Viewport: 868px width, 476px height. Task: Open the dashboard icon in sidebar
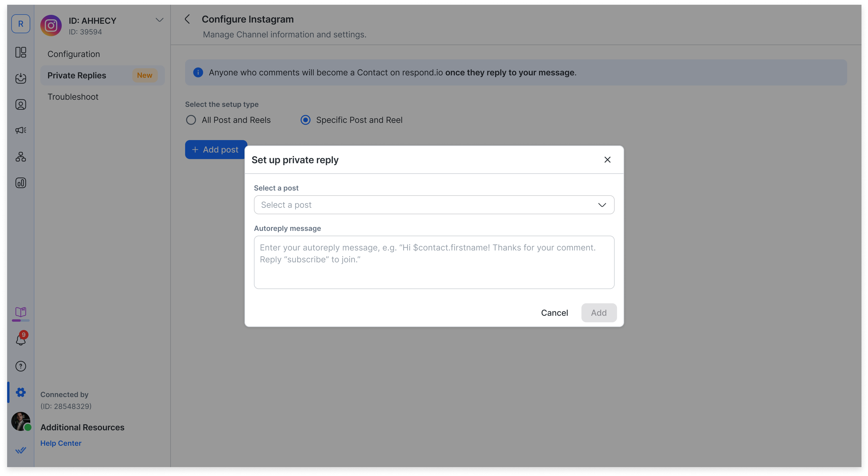pyautogui.click(x=20, y=52)
